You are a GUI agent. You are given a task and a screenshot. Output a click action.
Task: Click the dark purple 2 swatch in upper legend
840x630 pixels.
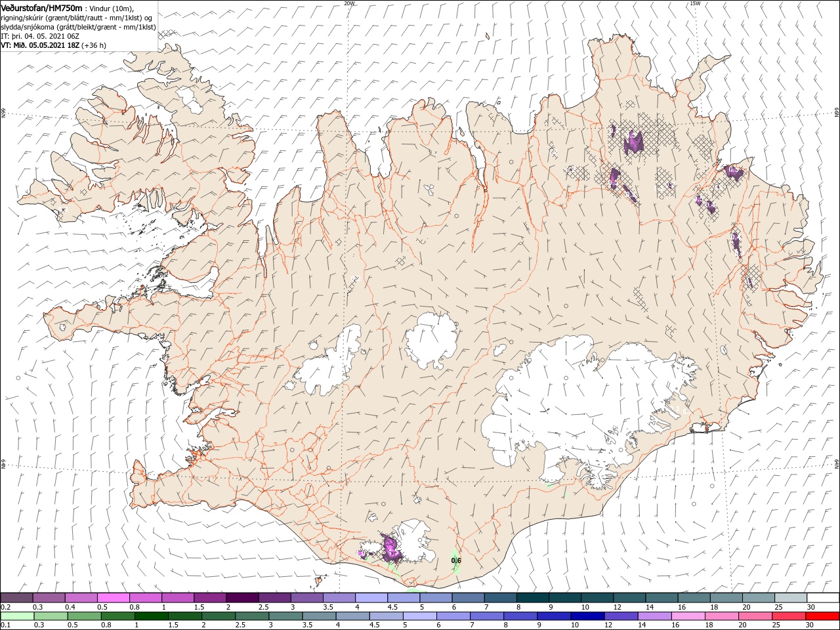[x=242, y=598]
